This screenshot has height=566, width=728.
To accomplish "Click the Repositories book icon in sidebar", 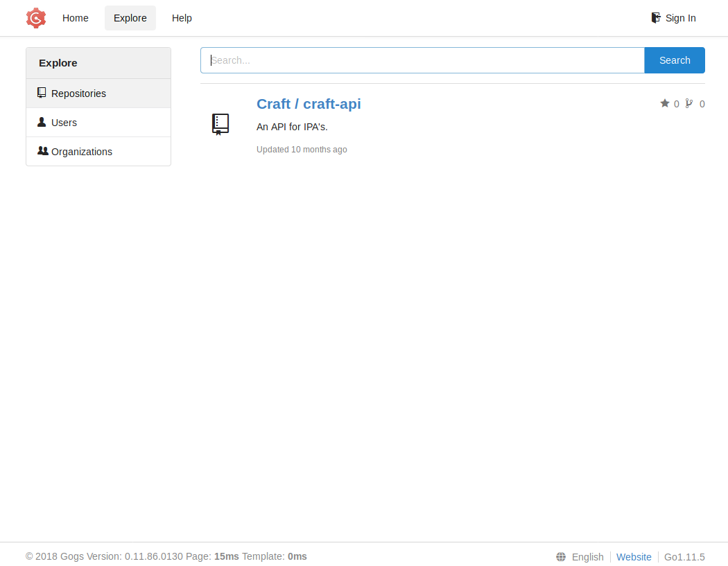I will 42,93.
